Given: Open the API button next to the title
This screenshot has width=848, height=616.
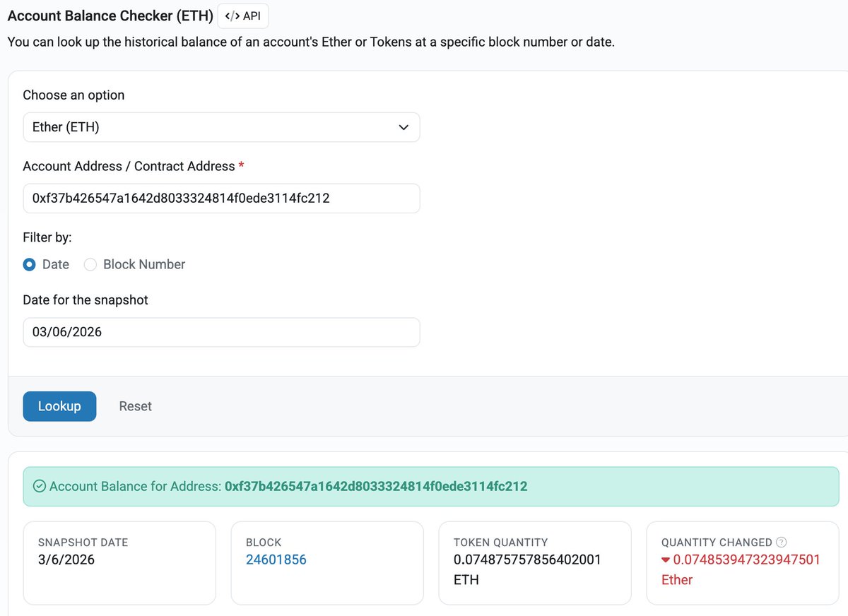Looking at the screenshot, I should coord(243,16).
